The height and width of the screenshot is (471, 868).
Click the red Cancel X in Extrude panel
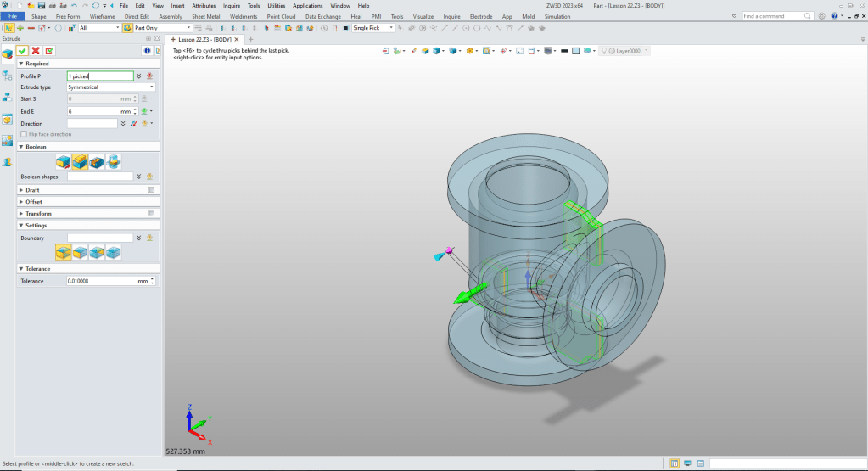(36, 51)
